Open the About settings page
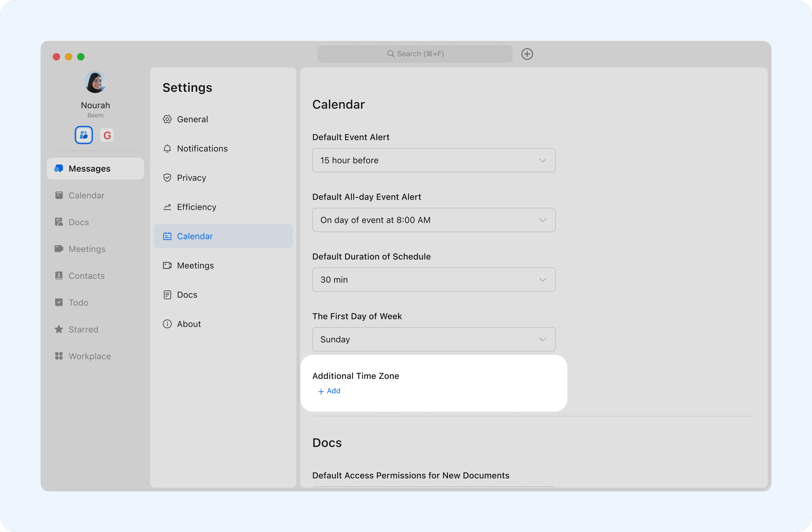 point(189,324)
